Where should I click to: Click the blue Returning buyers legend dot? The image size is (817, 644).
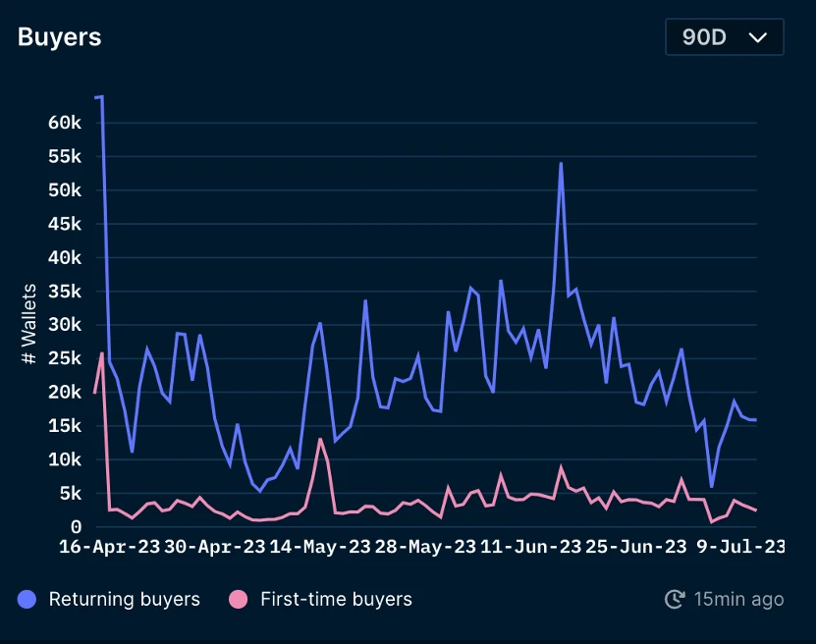27,599
